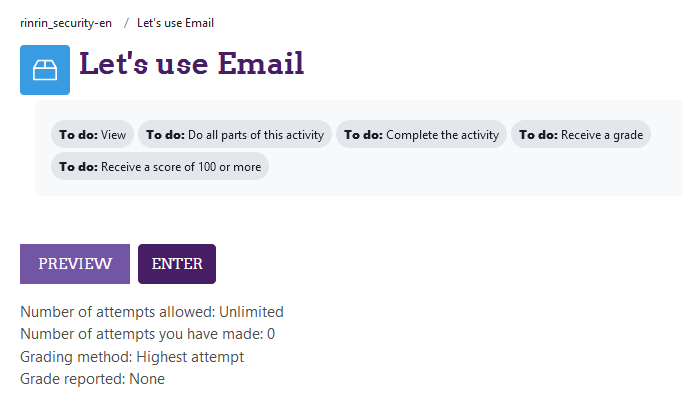Click the Grading method label text
The height and width of the screenshot is (413, 682).
[76, 356]
